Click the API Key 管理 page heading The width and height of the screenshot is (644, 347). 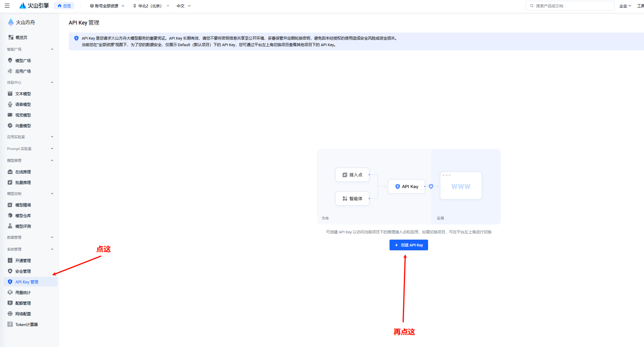84,22
